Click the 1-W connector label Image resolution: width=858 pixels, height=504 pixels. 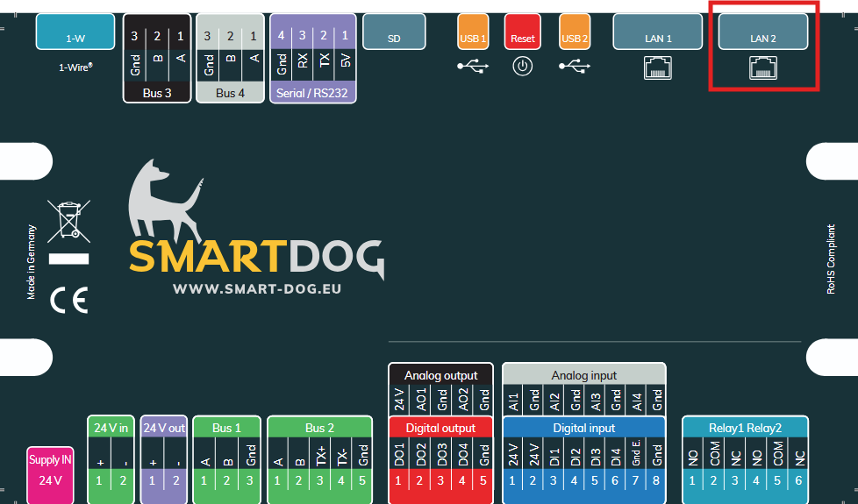75,39
